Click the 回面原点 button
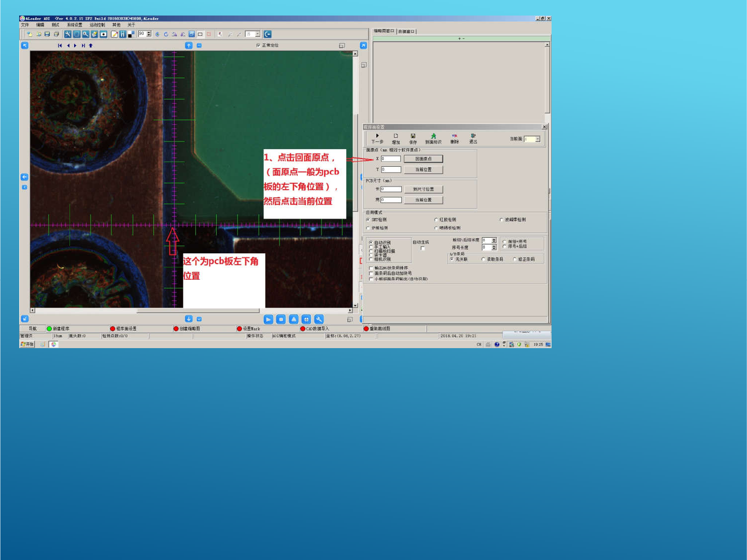 423,159
